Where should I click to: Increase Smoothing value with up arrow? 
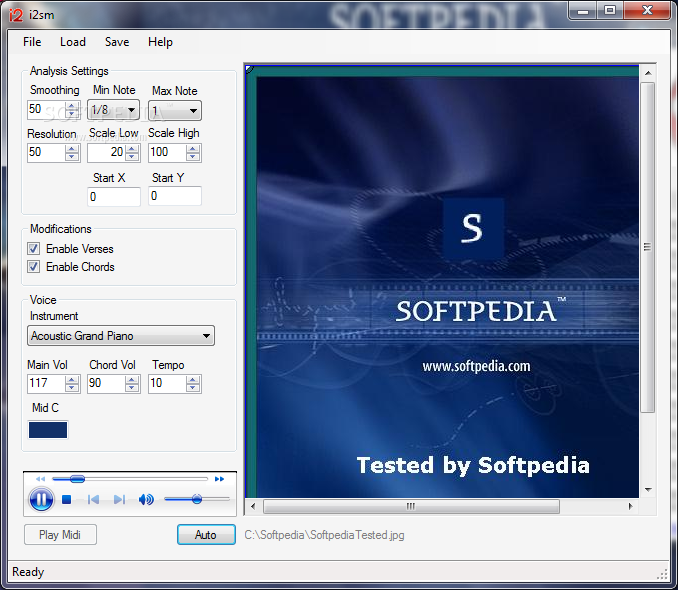point(72,106)
